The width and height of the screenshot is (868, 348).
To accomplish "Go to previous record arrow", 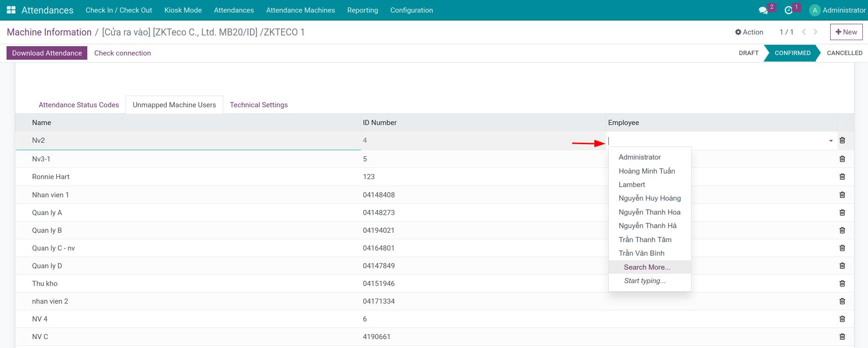I will click(x=804, y=32).
